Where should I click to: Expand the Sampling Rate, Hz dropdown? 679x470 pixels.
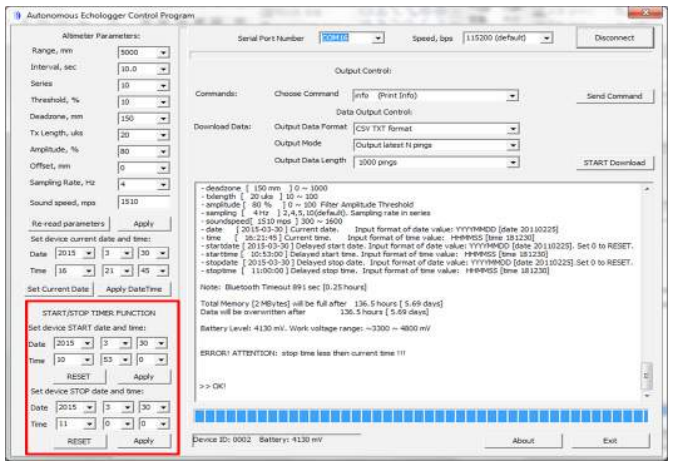163,185
